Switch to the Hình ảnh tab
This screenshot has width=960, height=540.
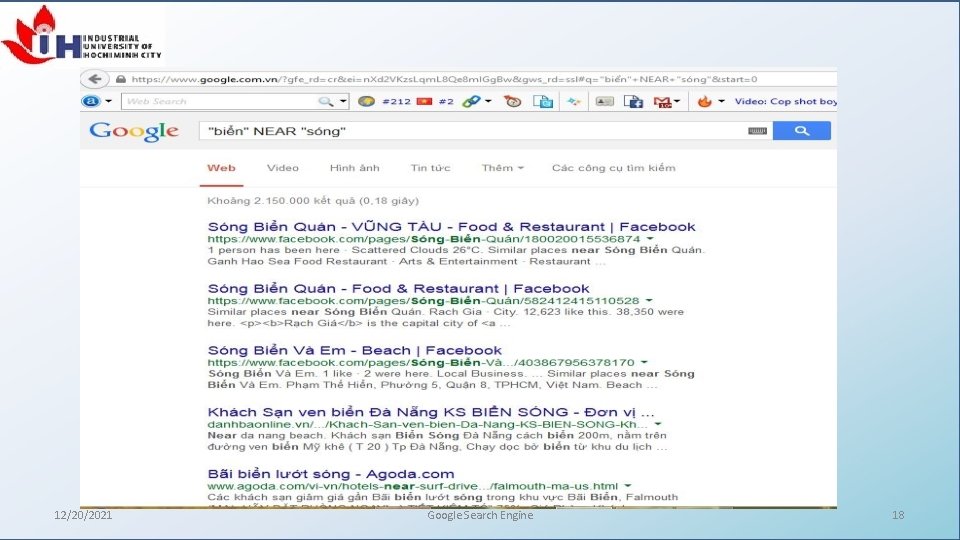click(x=354, y=168)
